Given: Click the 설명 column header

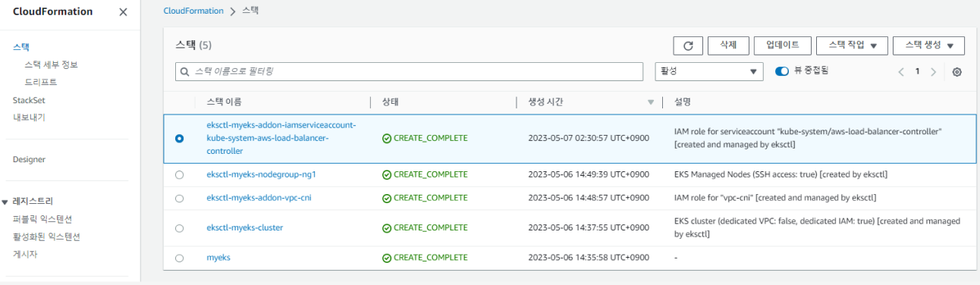Looking at the screenshot, I should coord(682,102).
